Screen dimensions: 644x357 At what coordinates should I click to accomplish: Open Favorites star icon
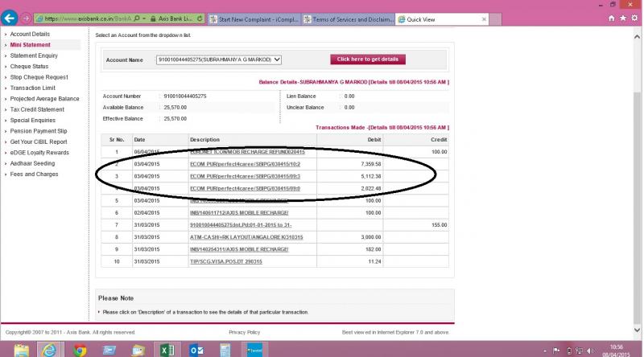623,18
